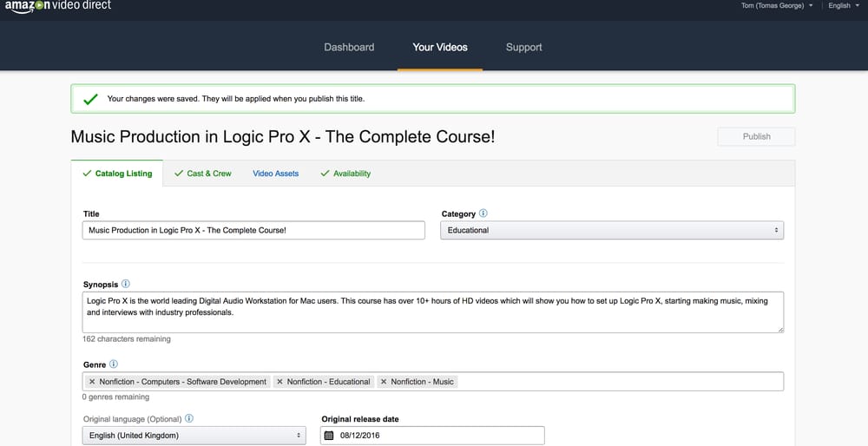Image resolution: width=868 pixels, height=446 pixels.
Task: Click the green checkmark in saved banner
Action: point(90,99)
